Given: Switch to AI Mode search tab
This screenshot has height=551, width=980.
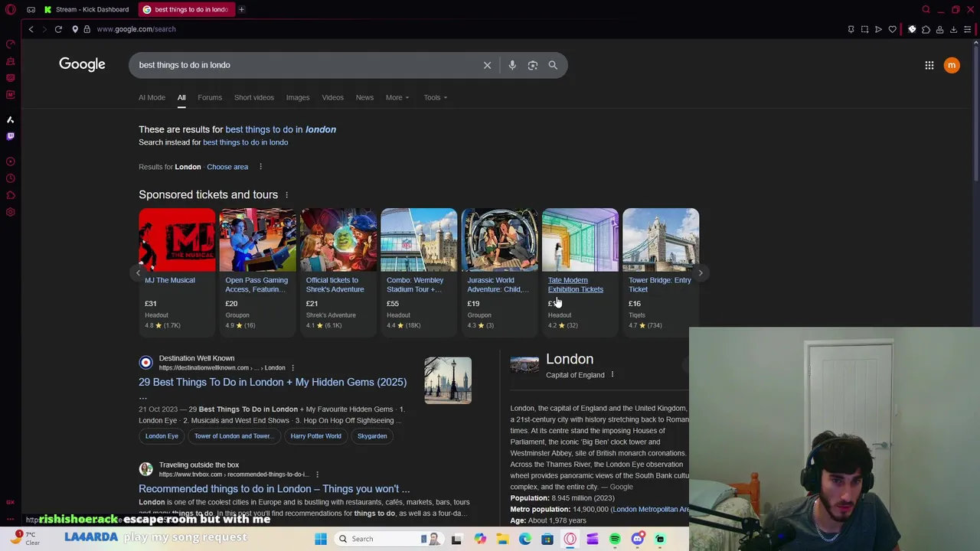Looking at the screenshot, I should [x=152, y=97].
